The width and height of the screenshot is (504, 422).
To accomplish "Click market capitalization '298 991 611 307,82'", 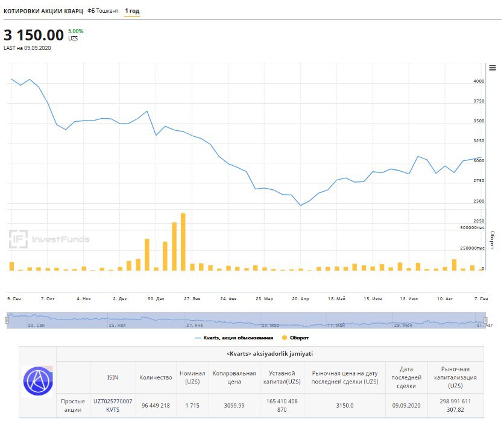I will (455, 406).
